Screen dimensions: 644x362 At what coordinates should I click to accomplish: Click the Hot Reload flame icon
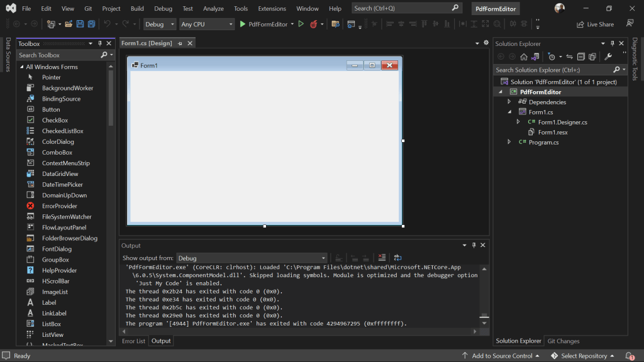(x=313, y=25)
